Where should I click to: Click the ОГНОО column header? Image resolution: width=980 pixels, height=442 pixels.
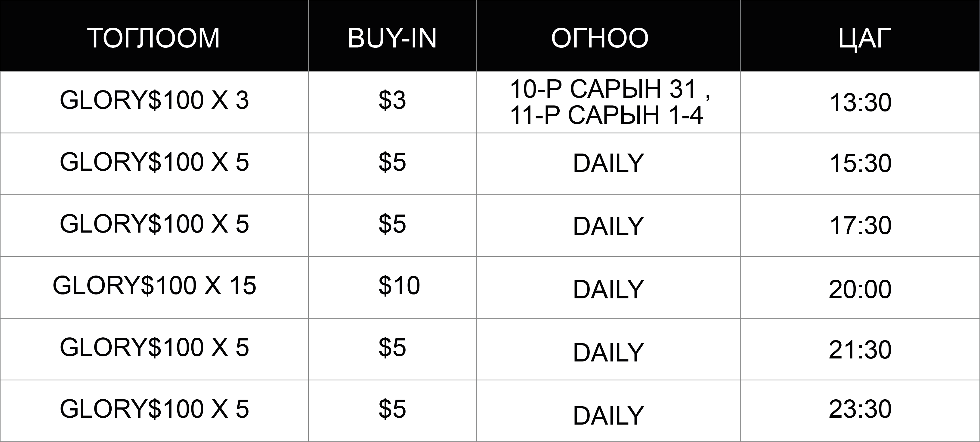click(x=608, y=36)
